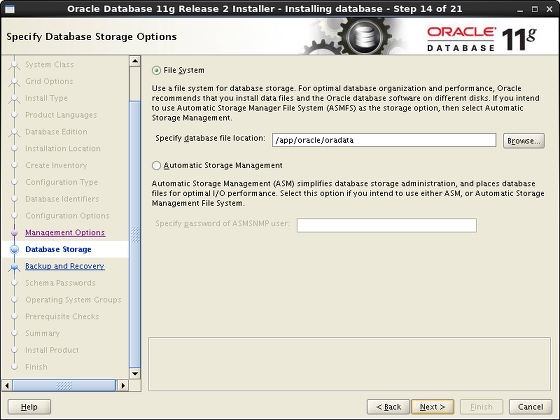560x420 pixels.
Task: Click the Install Type step label
Action: pos(46,98)
